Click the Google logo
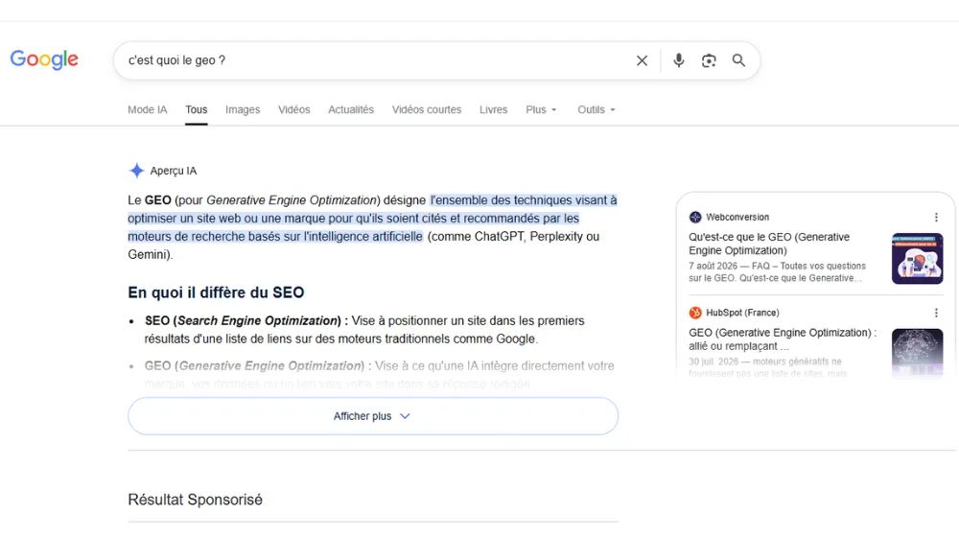The height and width of the screenshot is (560, 959). tap(44, 59)
